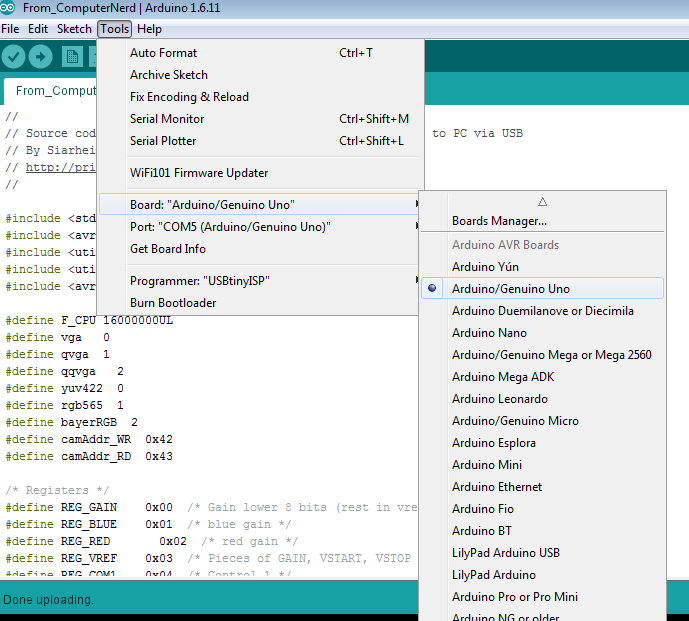Open the File menu
Viewport: 689px width, 621px height.
click(x=10, y=29)
